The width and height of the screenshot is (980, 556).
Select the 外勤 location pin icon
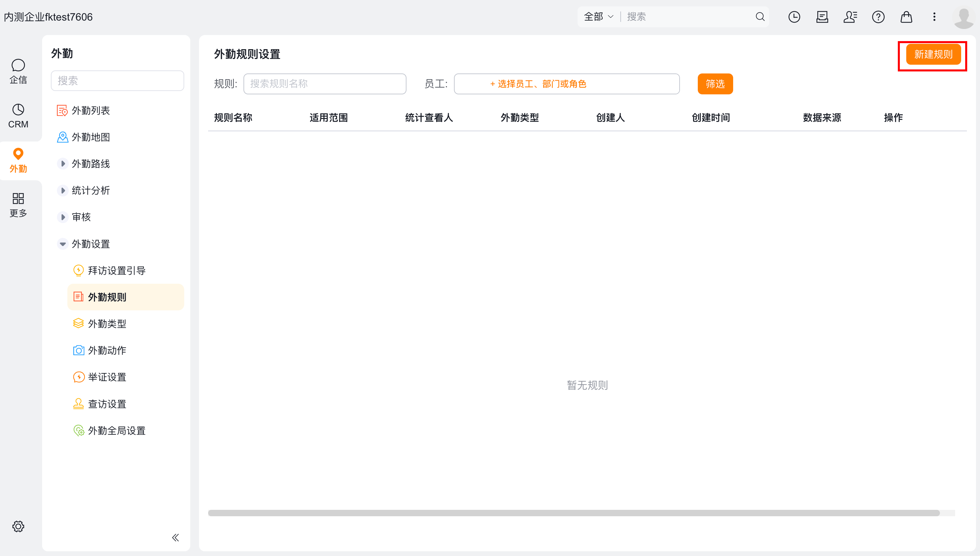tap(18, 154)
